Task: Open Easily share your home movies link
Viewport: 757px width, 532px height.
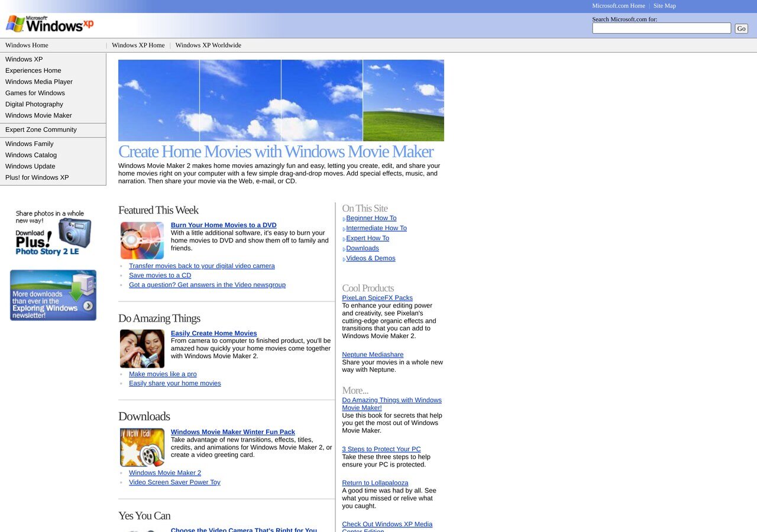Action: pos(174,384)
